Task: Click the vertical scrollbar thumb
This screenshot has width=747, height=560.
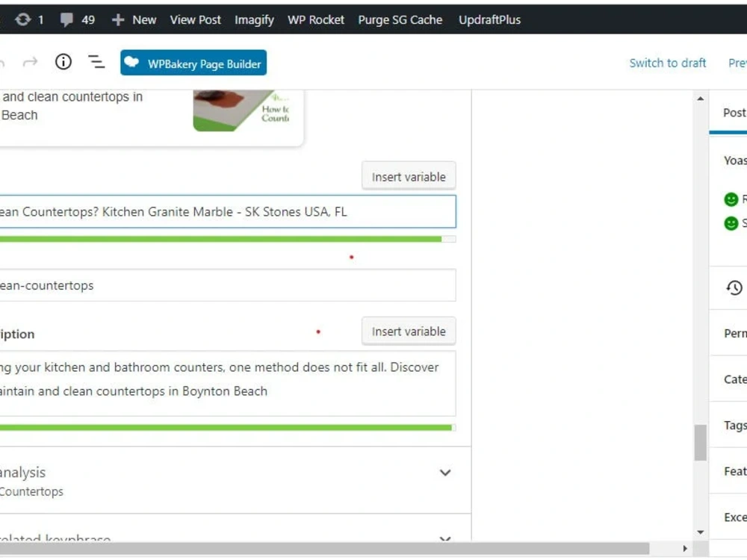Action: point(701,442)
